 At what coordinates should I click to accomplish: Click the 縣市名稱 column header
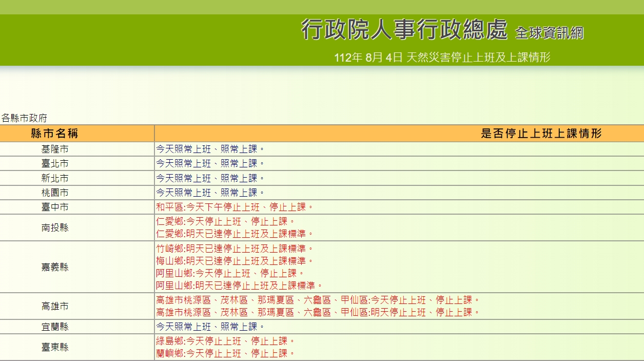[55, 134]
